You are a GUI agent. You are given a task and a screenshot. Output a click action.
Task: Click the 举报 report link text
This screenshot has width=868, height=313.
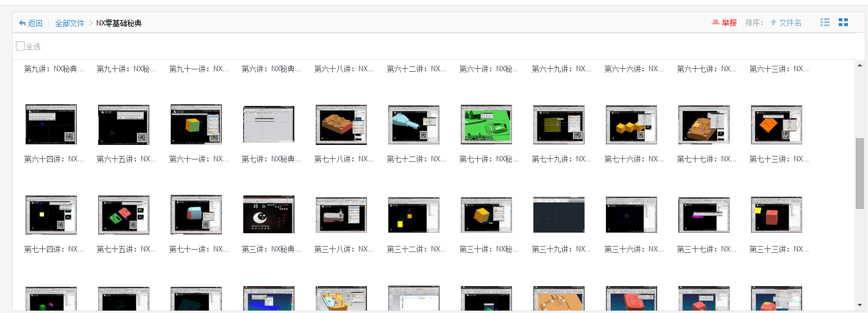click(729, 23)
